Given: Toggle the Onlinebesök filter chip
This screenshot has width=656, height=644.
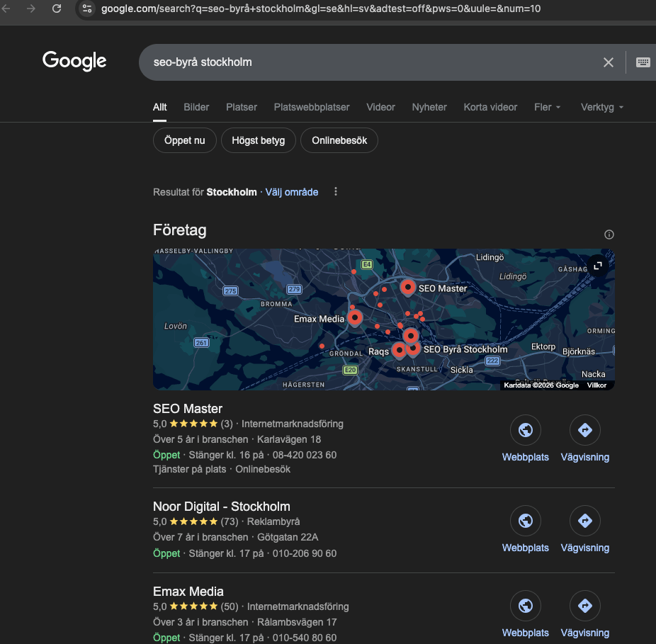Looking at the screenshot, I should coord(339,140).
